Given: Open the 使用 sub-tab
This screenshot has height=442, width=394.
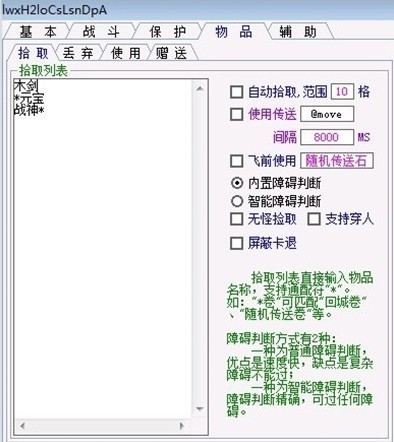Looking at the screenshot, I should (126, 53).
